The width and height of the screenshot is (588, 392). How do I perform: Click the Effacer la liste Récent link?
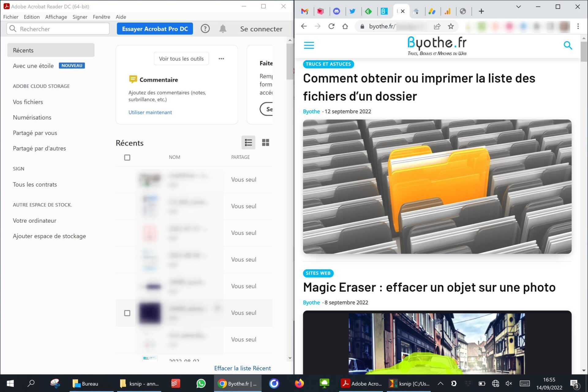point(242,368)
